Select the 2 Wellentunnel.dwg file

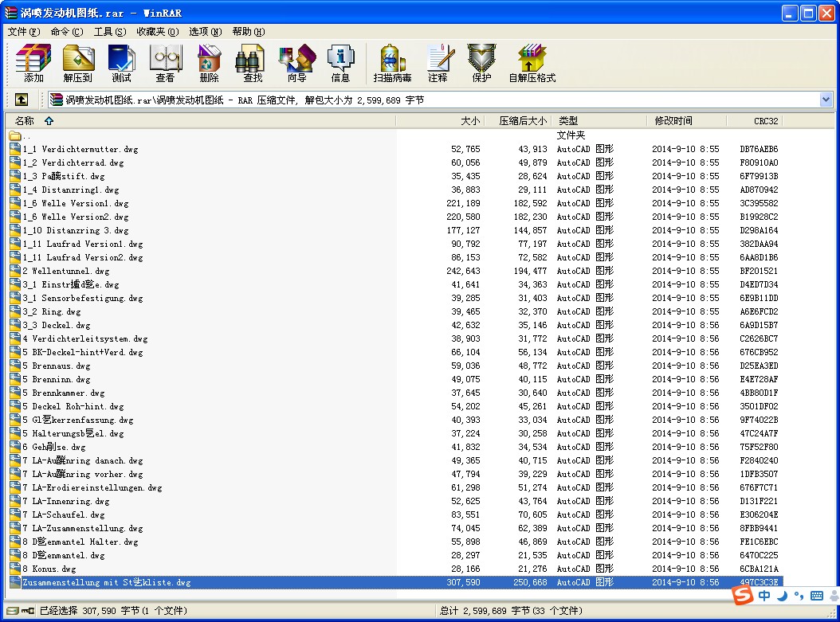(x=65, y=271)
